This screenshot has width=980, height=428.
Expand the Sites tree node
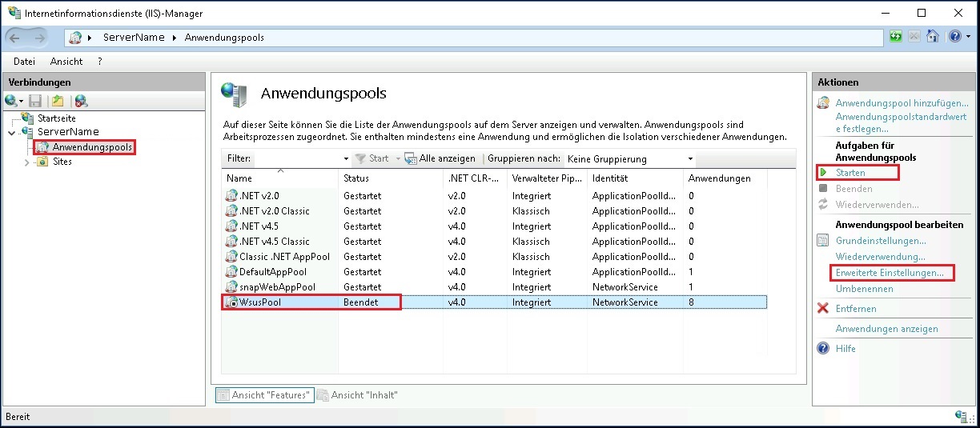tap(26, 162)
